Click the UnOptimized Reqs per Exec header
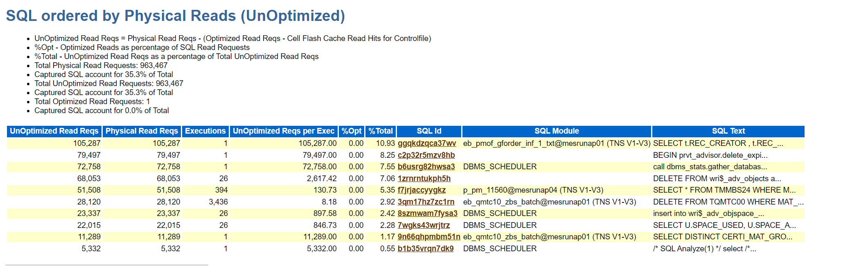 (x=284, y=131)
